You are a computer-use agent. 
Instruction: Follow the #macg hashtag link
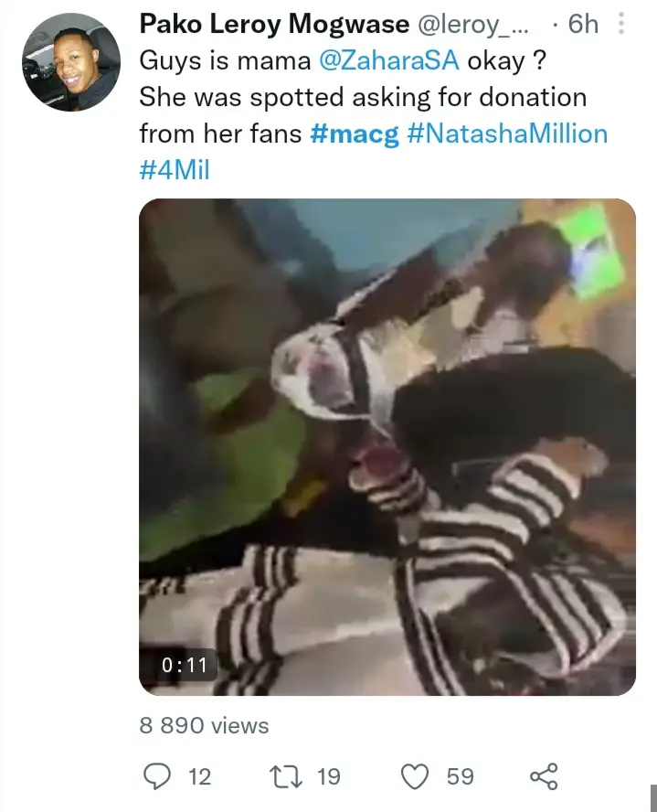click(355, 134)
